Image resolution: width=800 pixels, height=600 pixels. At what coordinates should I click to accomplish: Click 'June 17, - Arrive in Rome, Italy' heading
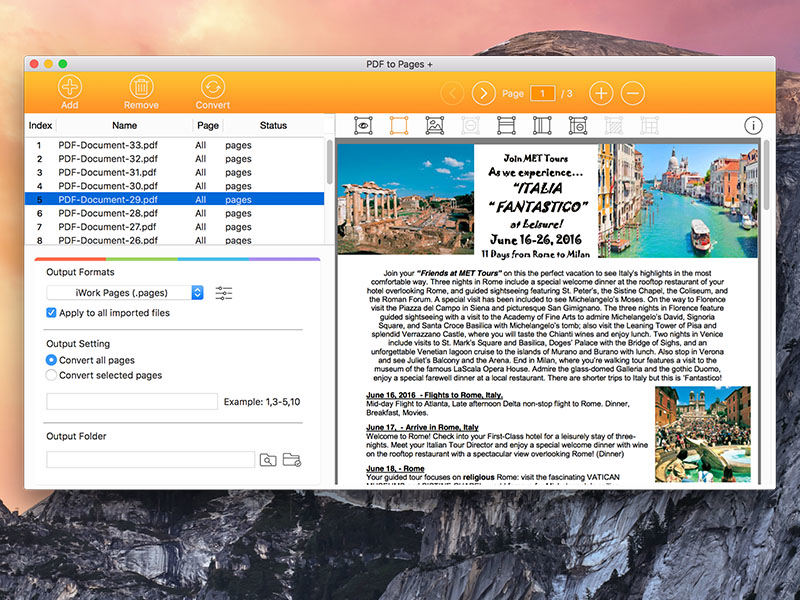[x=422, y=427]
